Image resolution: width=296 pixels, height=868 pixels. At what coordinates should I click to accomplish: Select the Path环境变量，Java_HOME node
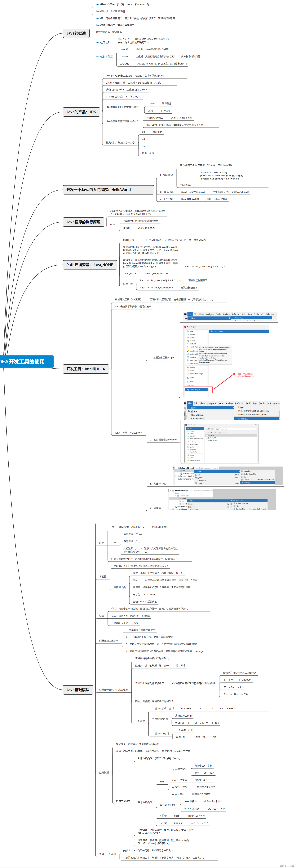90,265
